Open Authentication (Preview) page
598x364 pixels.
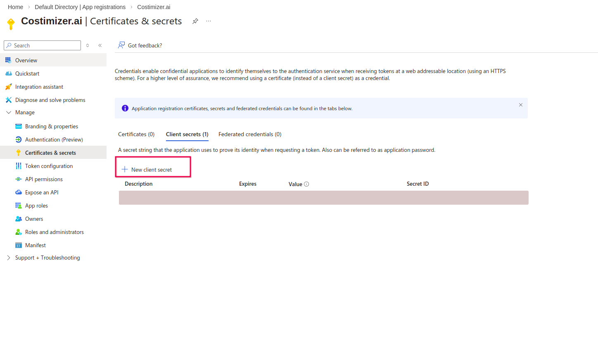(54, 139)
